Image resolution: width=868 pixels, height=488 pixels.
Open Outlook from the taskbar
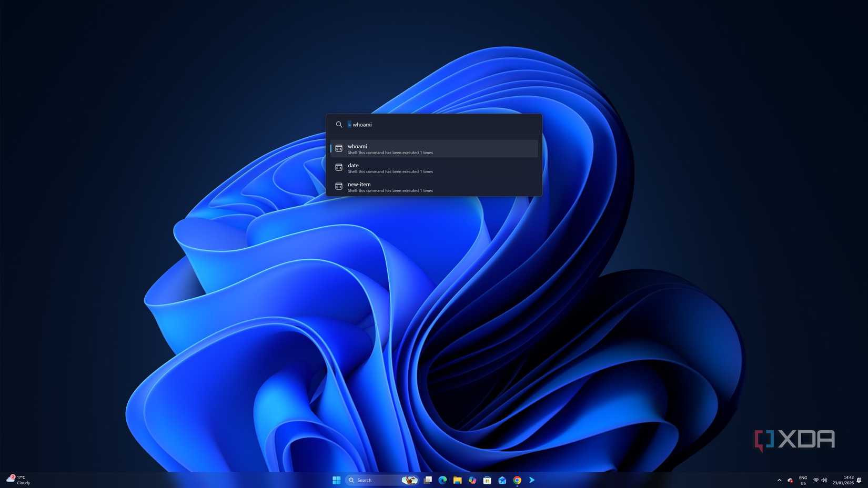(x=502, y=480)
